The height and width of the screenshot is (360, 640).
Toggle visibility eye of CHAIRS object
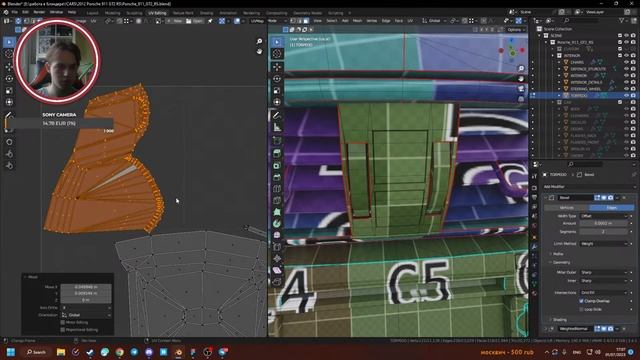click(x=626, y=62)
